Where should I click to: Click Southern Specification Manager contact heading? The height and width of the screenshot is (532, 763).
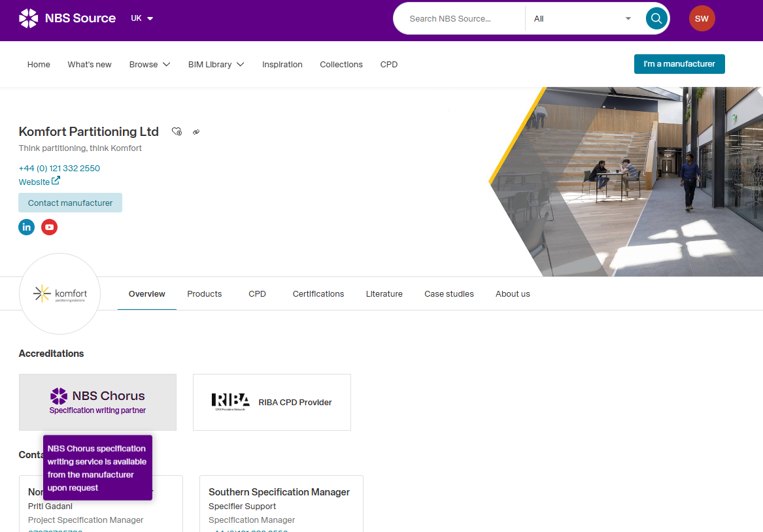click(279, 492)
